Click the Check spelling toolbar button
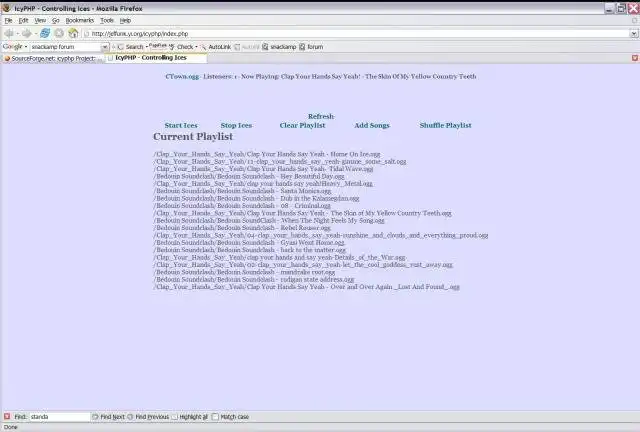The height and width of the screenshot is (432, 640). click(181, 47)
